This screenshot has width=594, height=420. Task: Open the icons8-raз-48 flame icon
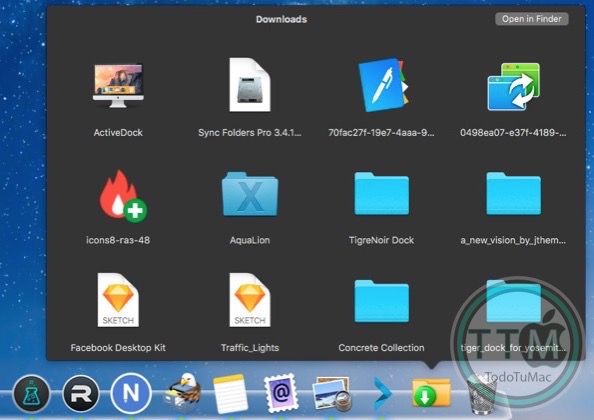pyautogui.click(x=122, y=196)
